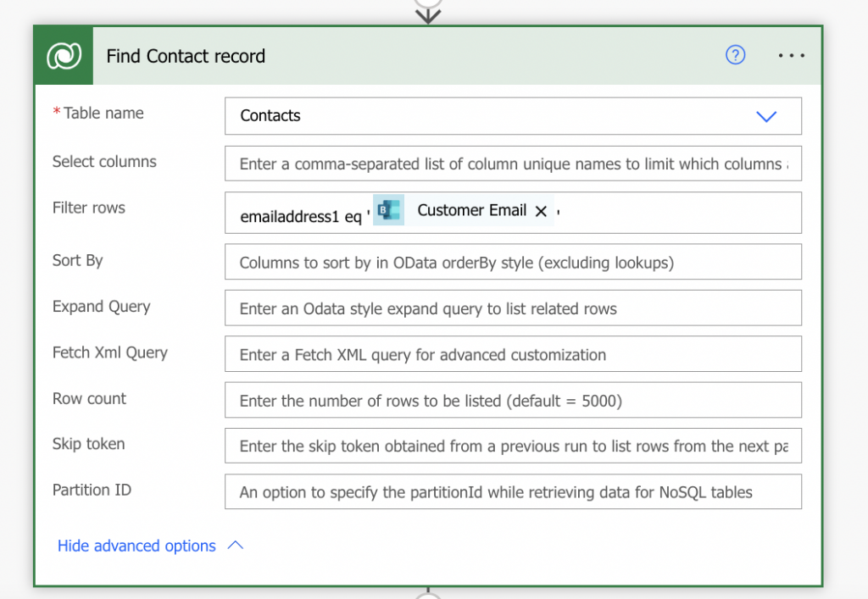Click into the Sort By field
The width and height of the screenshot is (868, 599).
pos(513,263)
